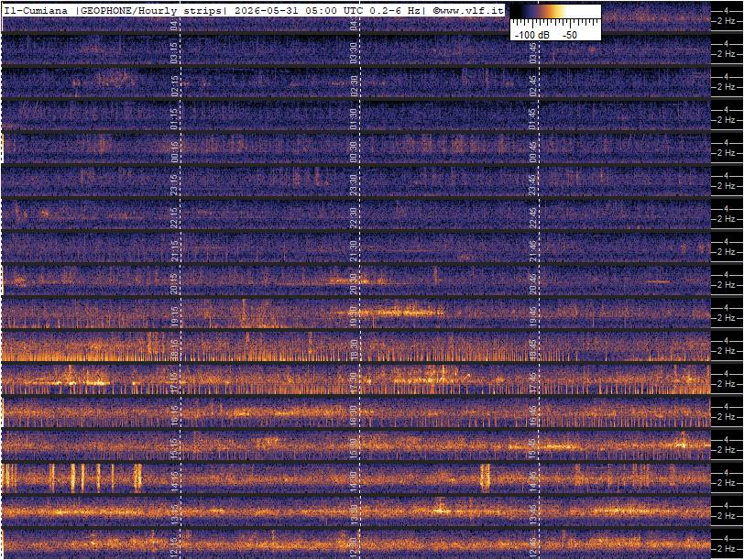The image size is (744, 560).
Task: Select the 00:15 time label
Action: (174, 152)
